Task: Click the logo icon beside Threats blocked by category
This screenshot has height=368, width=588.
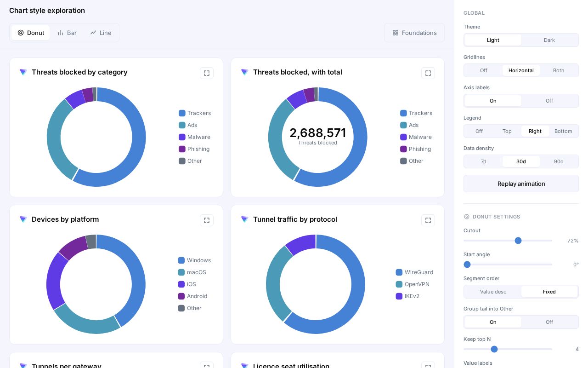Action: [x=23, y=72]
